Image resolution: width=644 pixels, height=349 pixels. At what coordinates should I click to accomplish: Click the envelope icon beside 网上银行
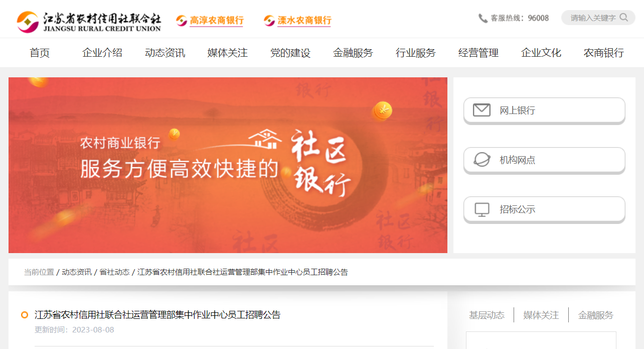[481, 110]
